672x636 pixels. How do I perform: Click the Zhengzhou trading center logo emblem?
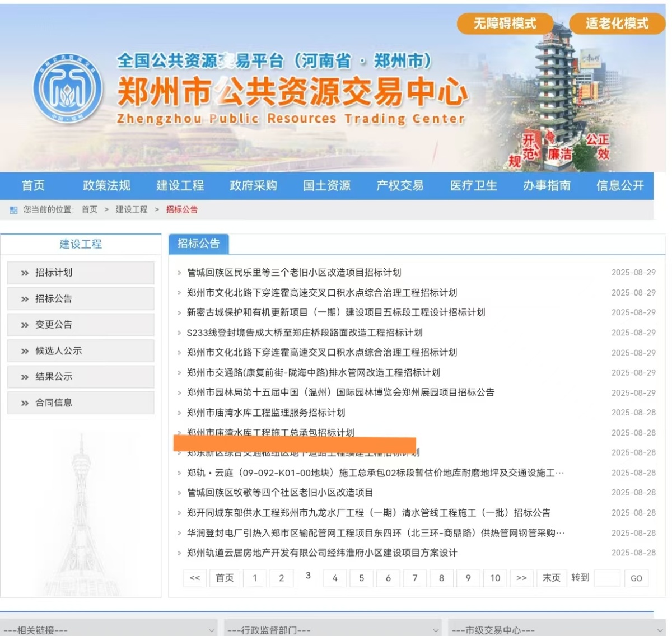point(67,90)
